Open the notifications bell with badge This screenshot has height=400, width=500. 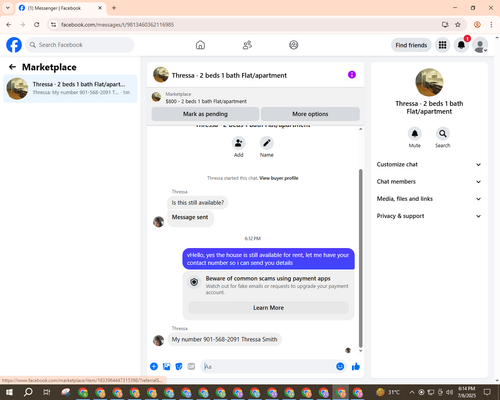(x=461, y=45)
